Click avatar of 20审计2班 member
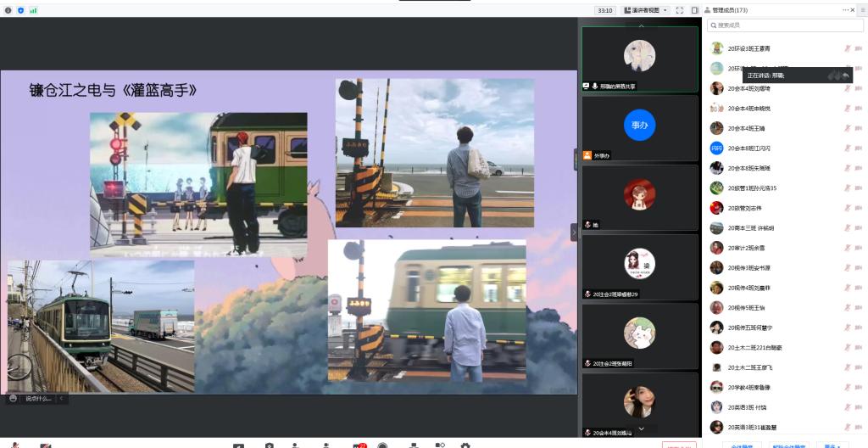This screenshot has height=448, width=868. pyautogui.click(x=716, y=248)
